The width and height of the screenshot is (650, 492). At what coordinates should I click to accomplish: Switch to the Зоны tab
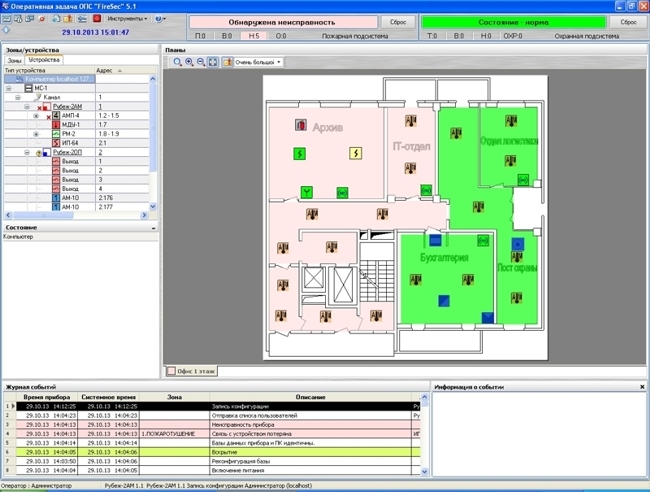pos(13,60)
